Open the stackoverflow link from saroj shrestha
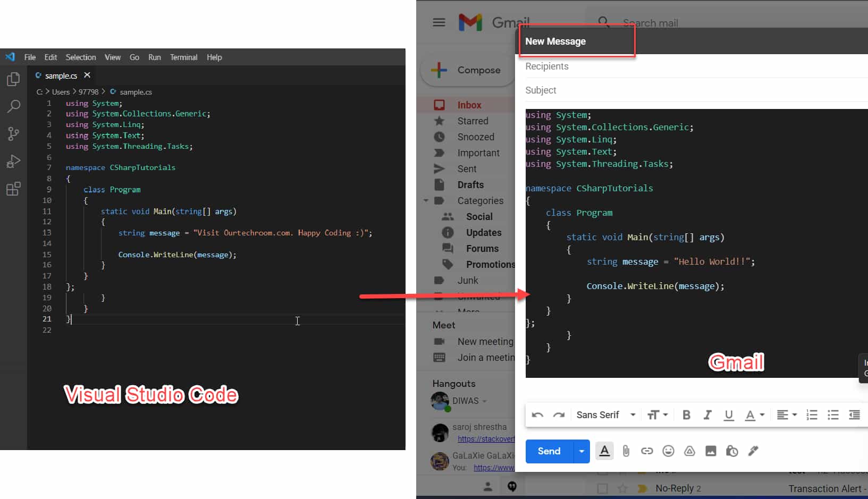Screen dimensions: 868x499 click(486, 439)
